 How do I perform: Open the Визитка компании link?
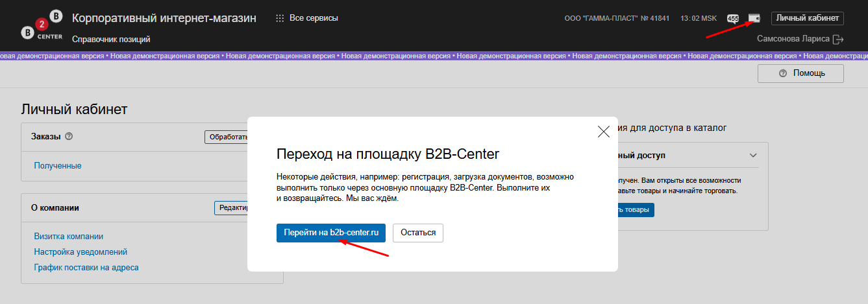coord(68,237)
